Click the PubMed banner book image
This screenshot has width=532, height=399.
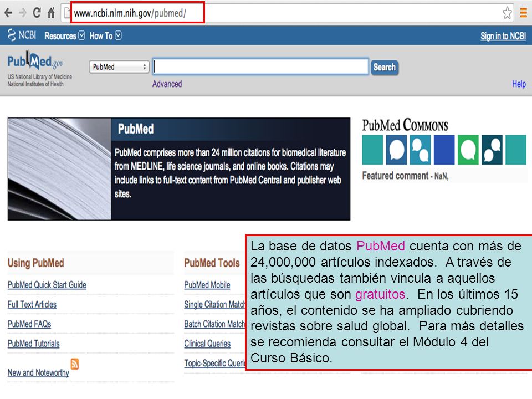click(59, 169)
